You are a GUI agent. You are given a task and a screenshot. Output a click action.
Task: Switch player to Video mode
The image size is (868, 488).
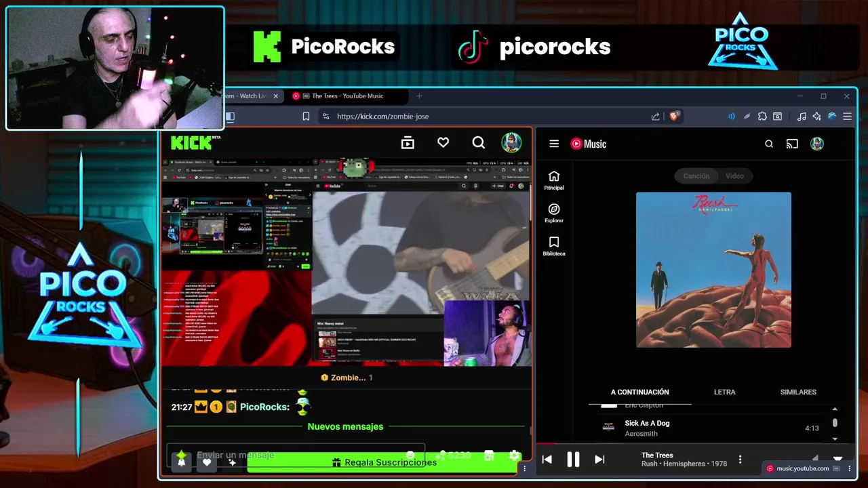pyautogui.click(x=734, y=176)
